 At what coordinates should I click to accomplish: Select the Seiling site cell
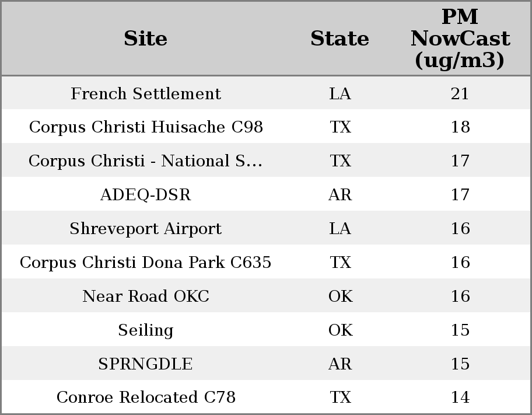pos(146,330)
